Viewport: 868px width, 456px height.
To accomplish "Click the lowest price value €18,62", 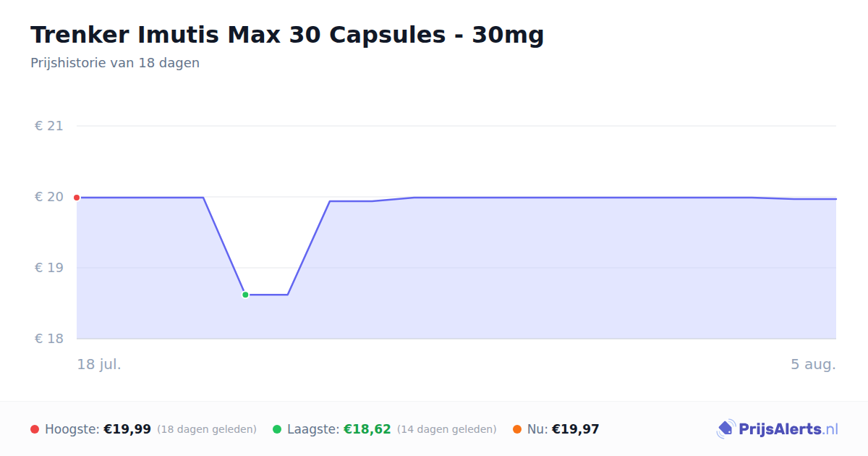I will click(367, 429).
